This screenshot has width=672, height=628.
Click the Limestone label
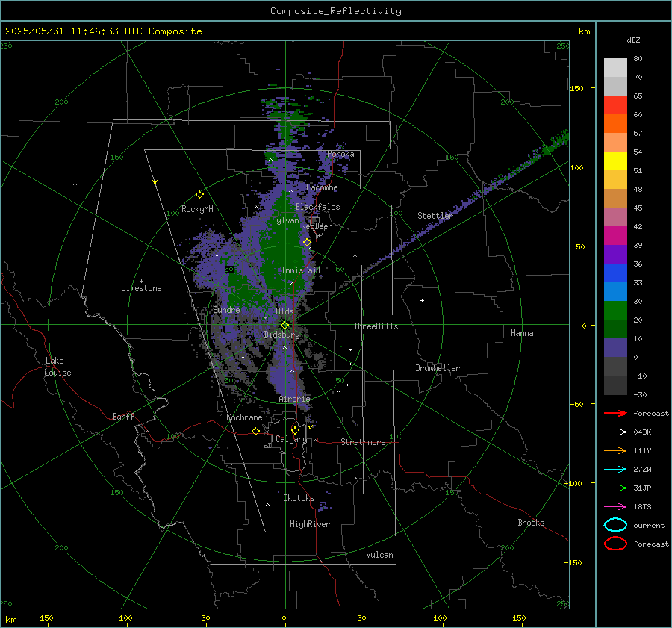click(x=141, y=288)
